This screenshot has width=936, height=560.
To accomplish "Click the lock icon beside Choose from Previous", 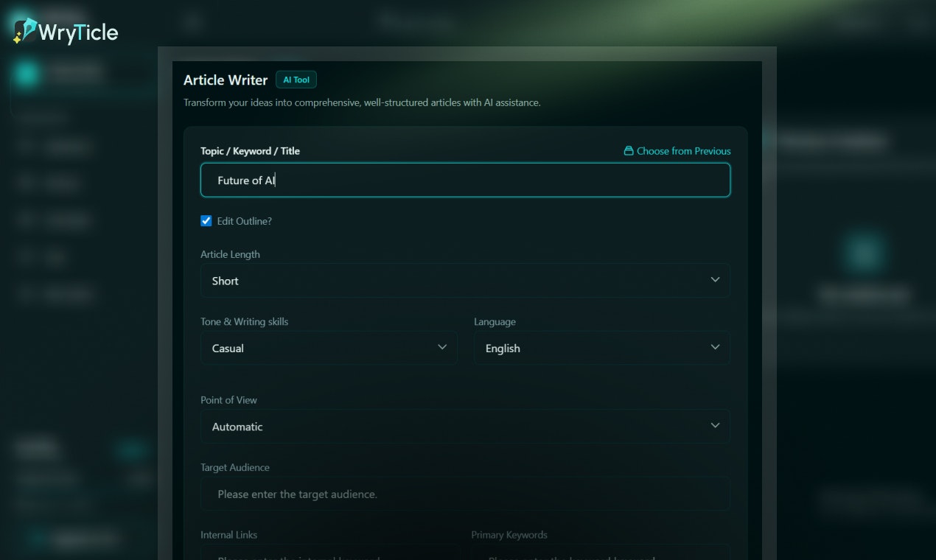I will point(628,150).
